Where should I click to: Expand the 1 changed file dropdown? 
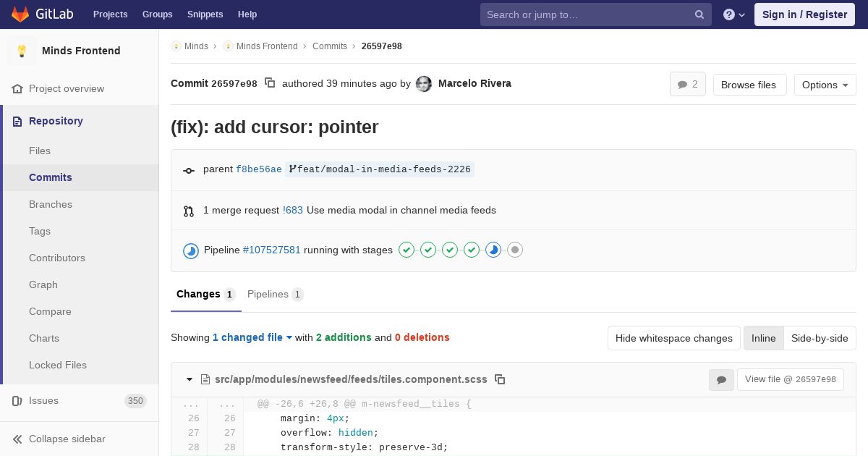[x=252, y=337]
